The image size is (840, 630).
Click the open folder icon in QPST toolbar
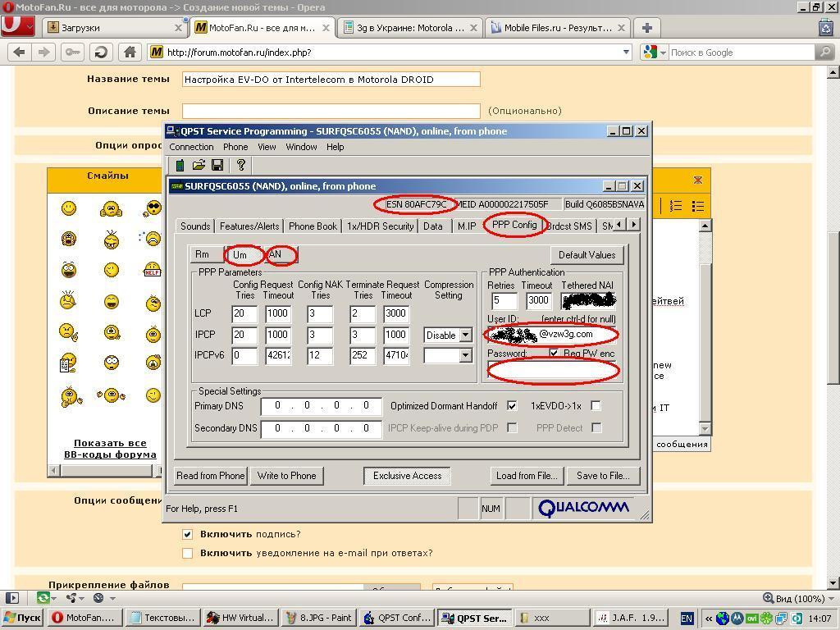(x=199, y=165)
